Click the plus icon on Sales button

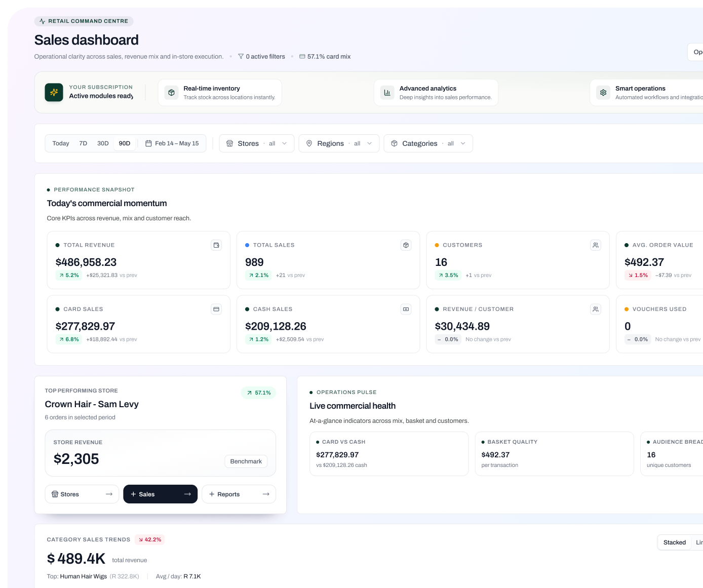point(134,494)
